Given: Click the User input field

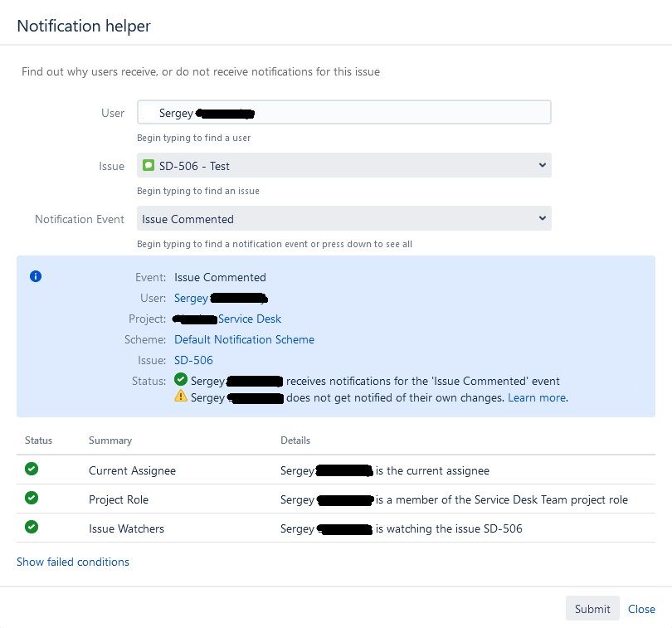Looking at the screenshot, I should point(343,112).
